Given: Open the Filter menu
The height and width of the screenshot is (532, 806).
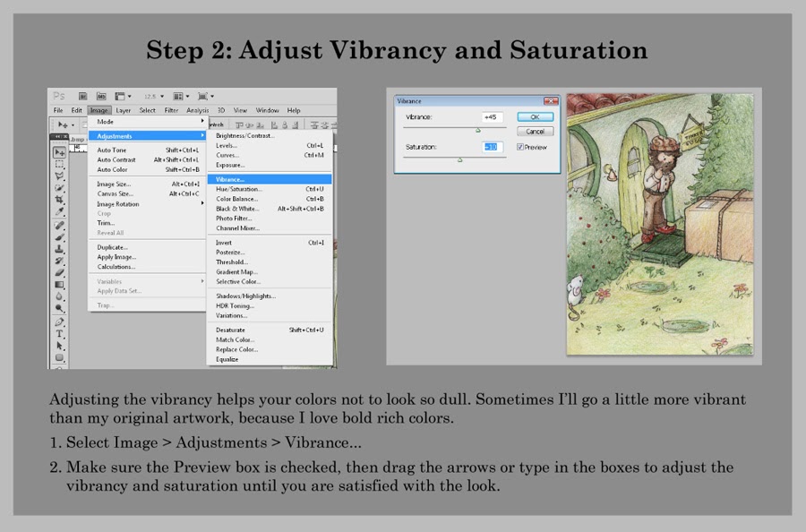Looking at the screenshot, I should pyautogui.click(x=171, y=110).
